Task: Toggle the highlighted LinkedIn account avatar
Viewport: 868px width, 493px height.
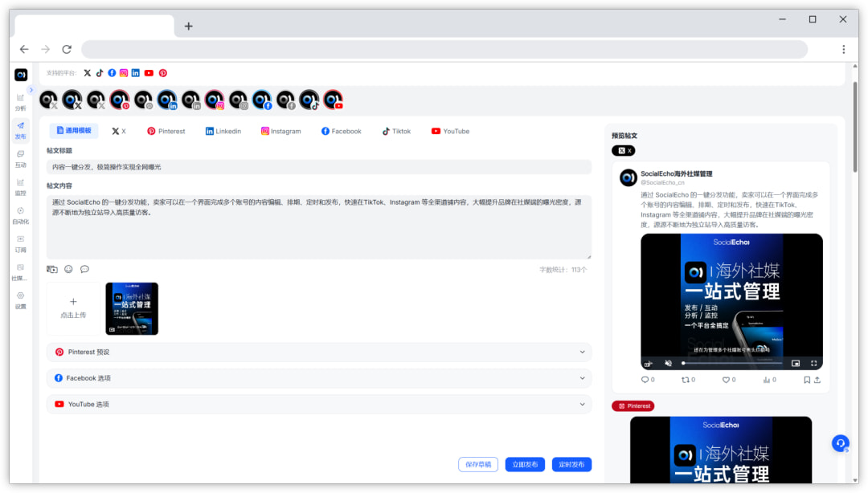Action: pyautogui.click(x=167, y=100)
